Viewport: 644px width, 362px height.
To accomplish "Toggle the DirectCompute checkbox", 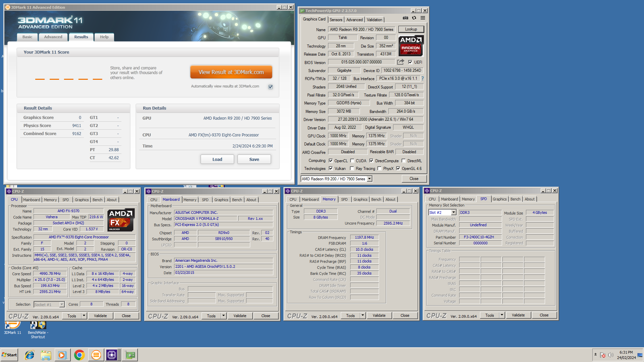I will [371, 161].
